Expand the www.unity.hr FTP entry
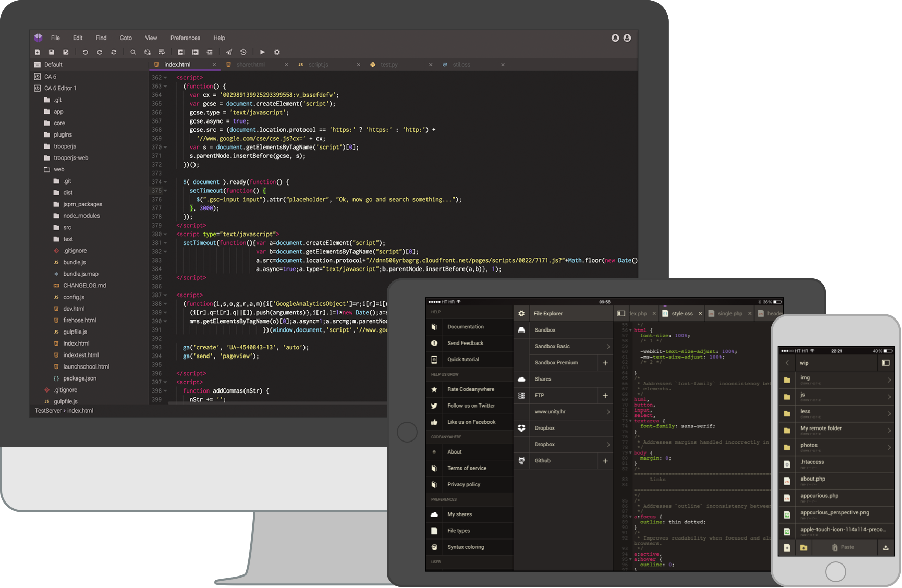This screenshot has height=588, width=902. pos(608,412)
